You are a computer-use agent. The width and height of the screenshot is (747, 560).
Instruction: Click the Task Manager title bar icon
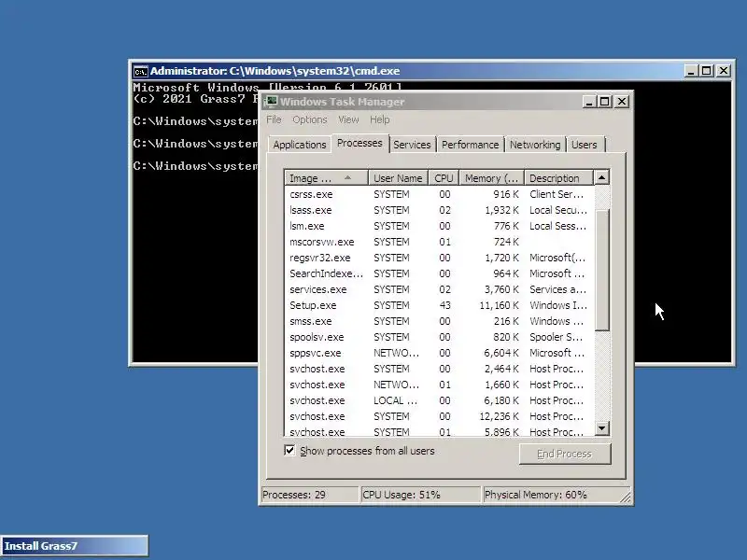[272, 102]
